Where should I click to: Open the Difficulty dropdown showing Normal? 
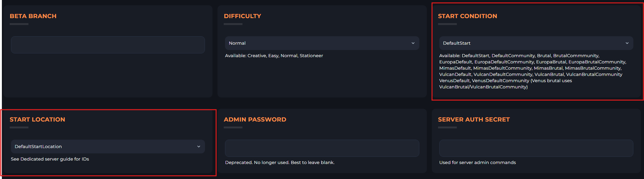click(x=322, y=43)
